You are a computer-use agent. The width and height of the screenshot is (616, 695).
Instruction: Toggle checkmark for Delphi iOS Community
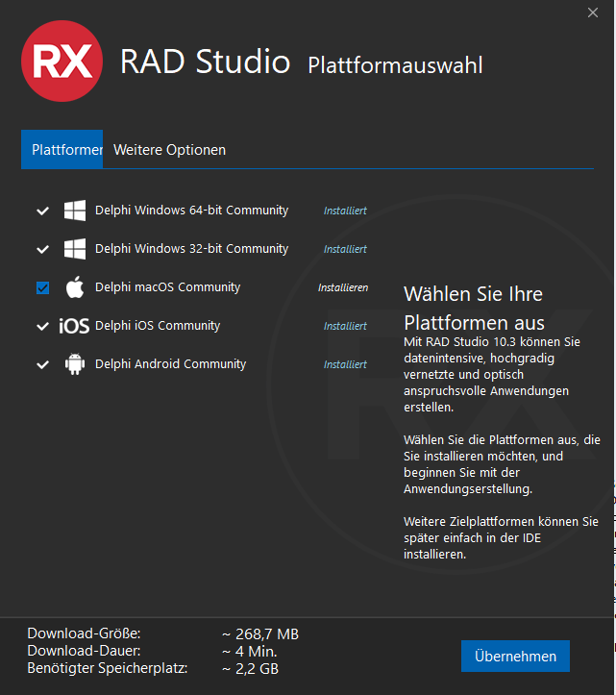pyautogui.click(x=42, y=327)
